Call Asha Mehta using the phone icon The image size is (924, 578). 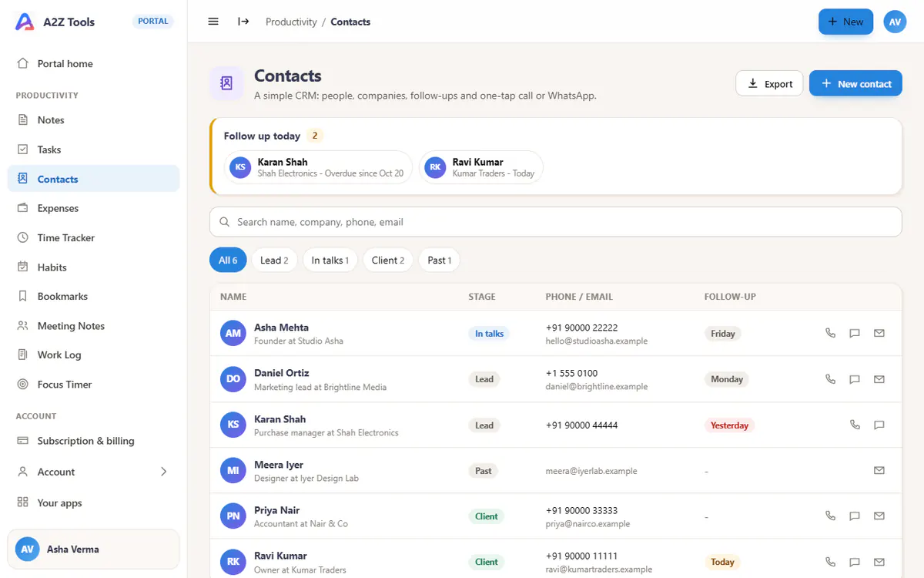click(x=830, y=333)
